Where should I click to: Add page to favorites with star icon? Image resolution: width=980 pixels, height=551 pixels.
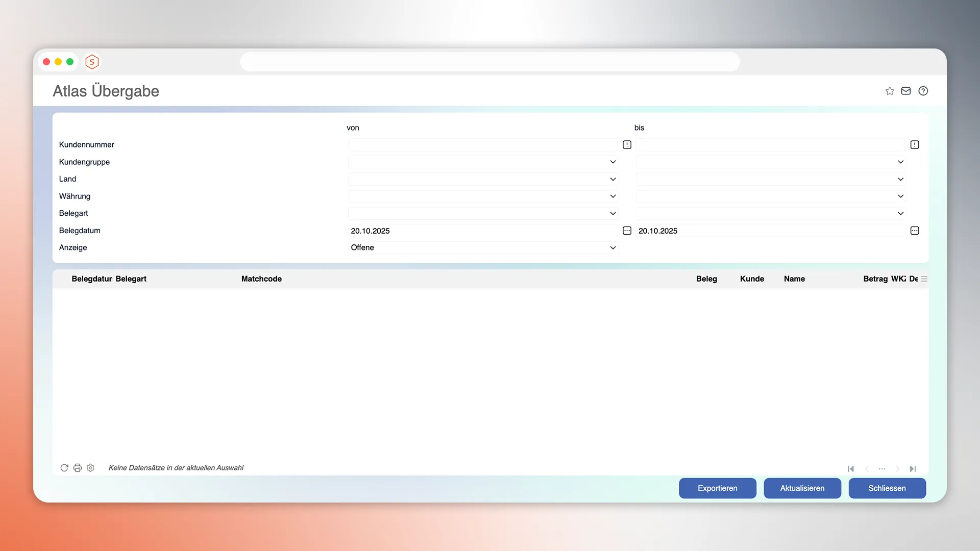point(890,91)
